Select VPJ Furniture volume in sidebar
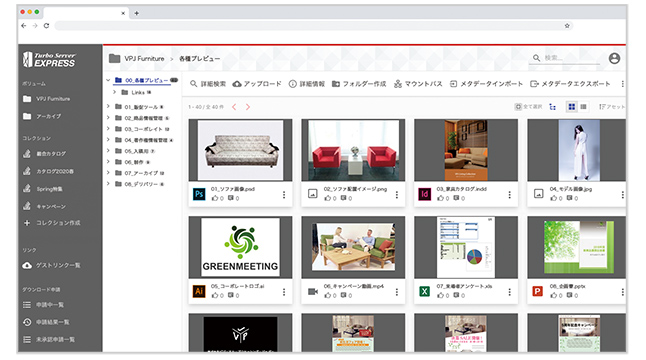Image resolution: width=646 pixels, height=360 pixels. point(47,99)
